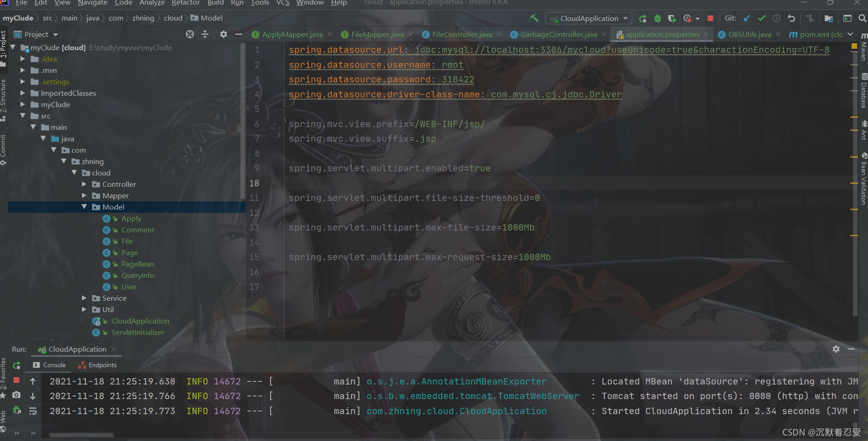This screenshot has width=868, height=441.
Task: Start Debug mode from the toolbar
Action: pyautogui.click(x=657, y=18)
